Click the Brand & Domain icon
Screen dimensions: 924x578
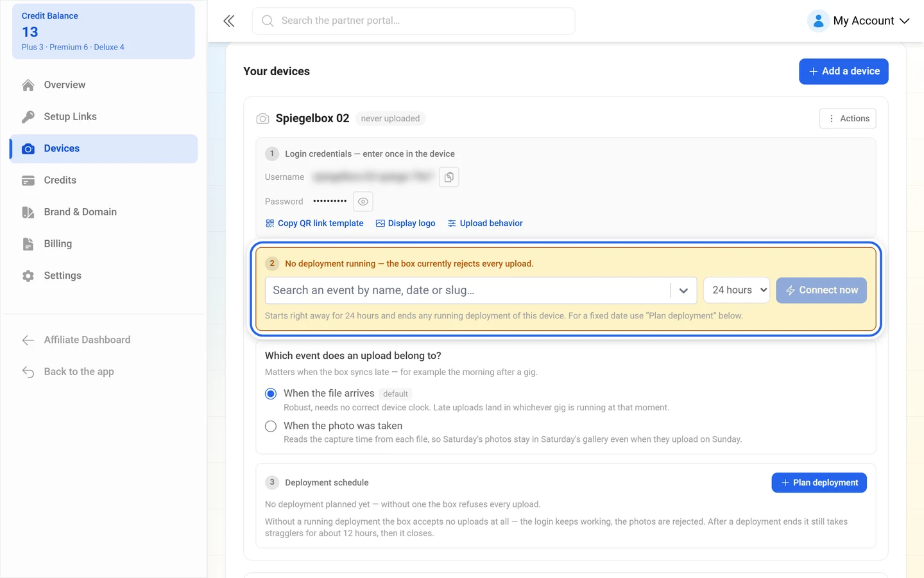[x=28, y=213]
